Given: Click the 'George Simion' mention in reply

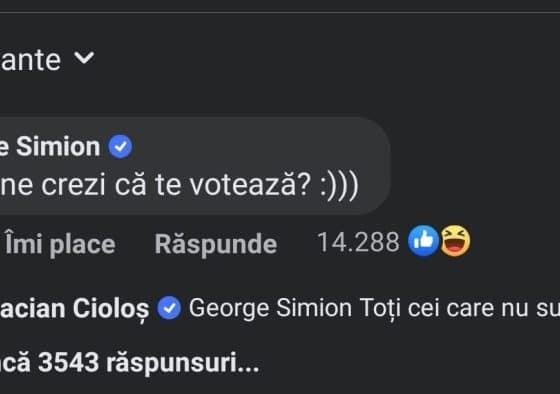Looking at the screenshot, I should 270,308.
